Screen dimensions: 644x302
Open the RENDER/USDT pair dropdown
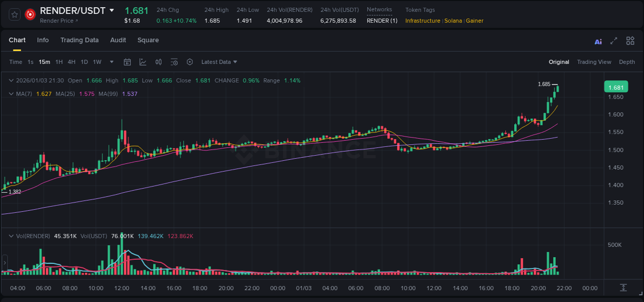click(x=110, y=10)
